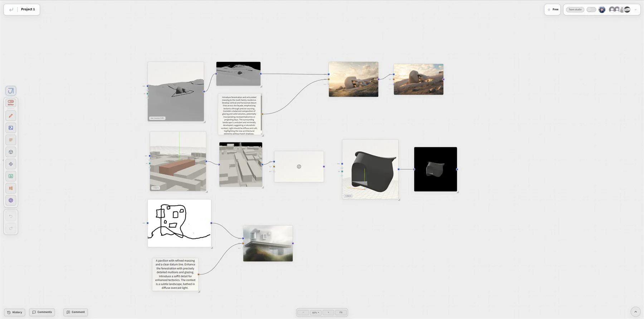
Task: Click the Fit view button
Action: [341, 313]
